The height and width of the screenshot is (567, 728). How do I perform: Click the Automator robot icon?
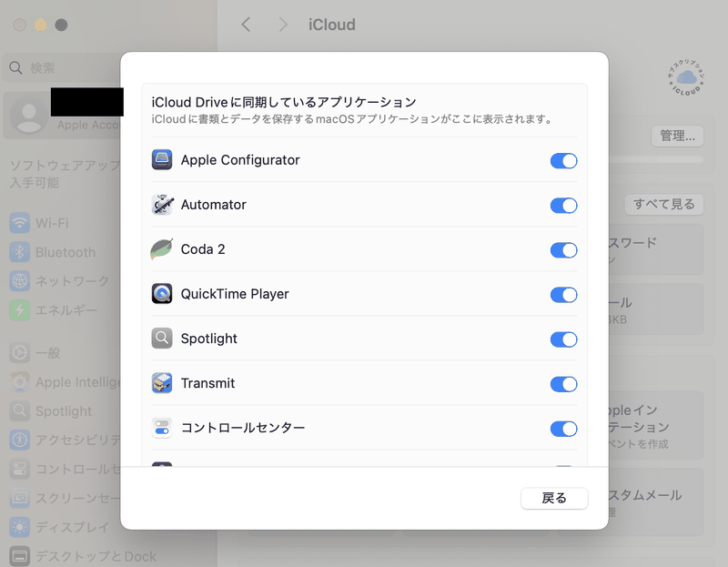[x=162, y=205]
